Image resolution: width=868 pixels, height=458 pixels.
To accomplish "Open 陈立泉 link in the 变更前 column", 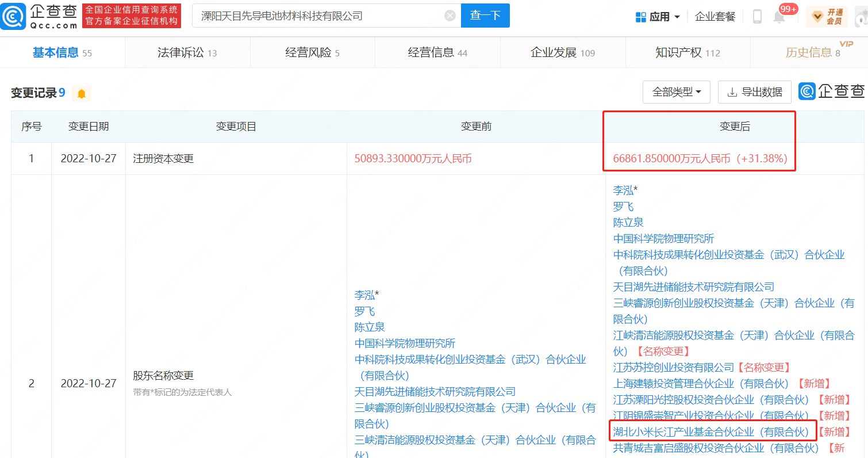I will coord(370,327).
